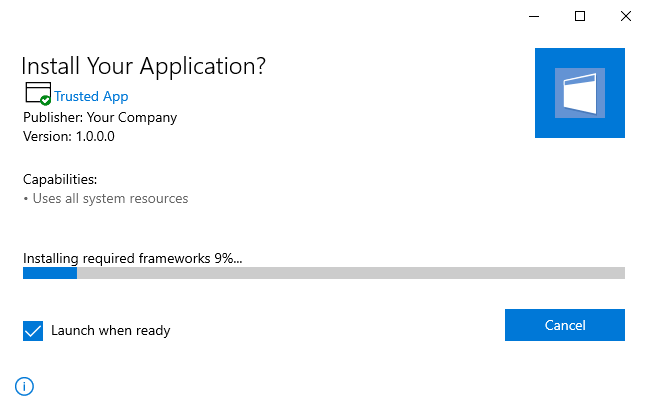Click the trusted app window badge icon
Screen dimensions: 647x412
pyautogui.click(x=38, y=92)
